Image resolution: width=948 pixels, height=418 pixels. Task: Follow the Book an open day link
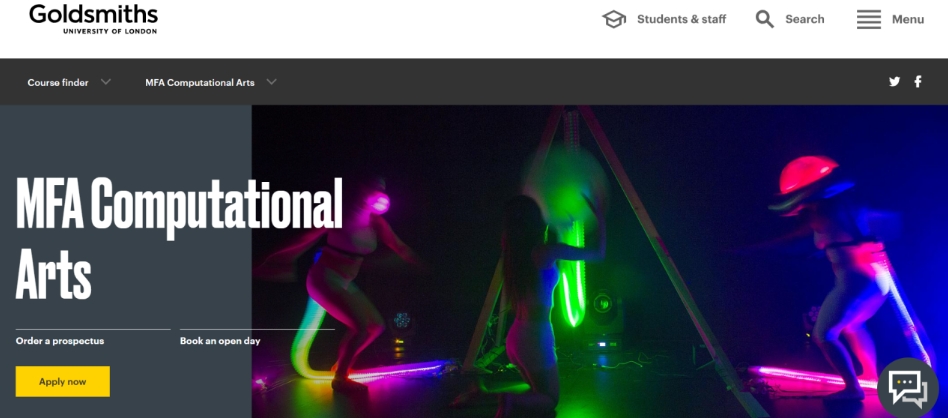point(220,341)
